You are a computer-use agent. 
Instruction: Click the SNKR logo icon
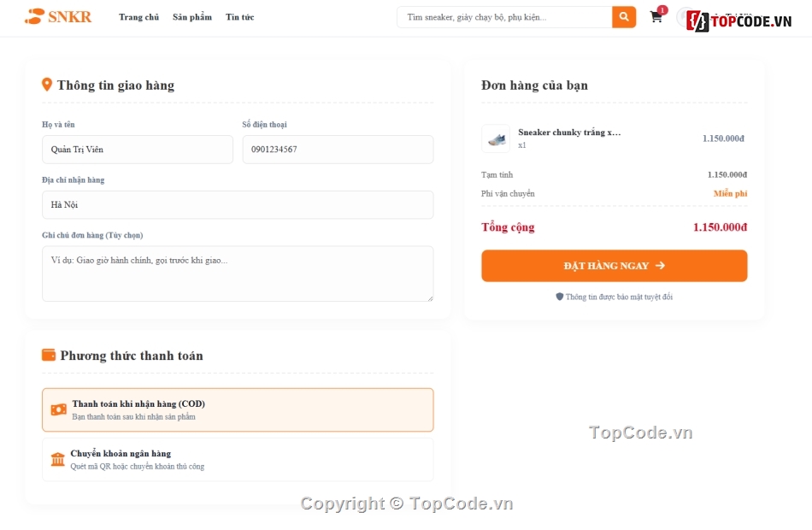click(34, 16)
